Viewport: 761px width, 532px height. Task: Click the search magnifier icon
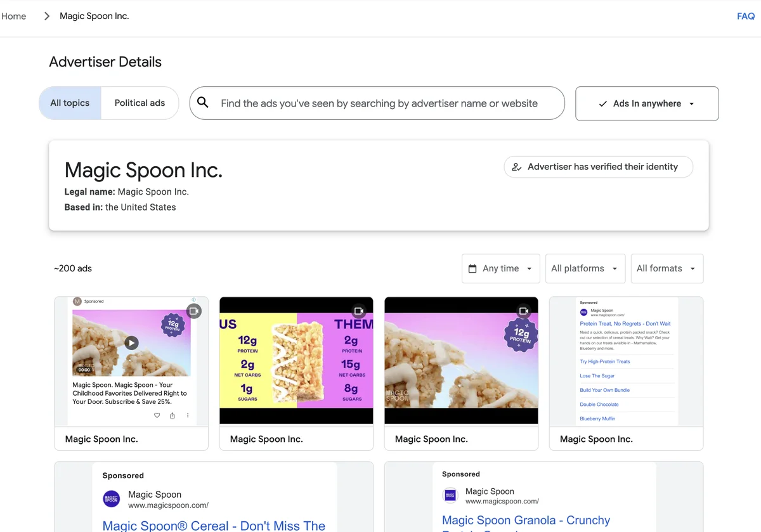click(202, 102)
